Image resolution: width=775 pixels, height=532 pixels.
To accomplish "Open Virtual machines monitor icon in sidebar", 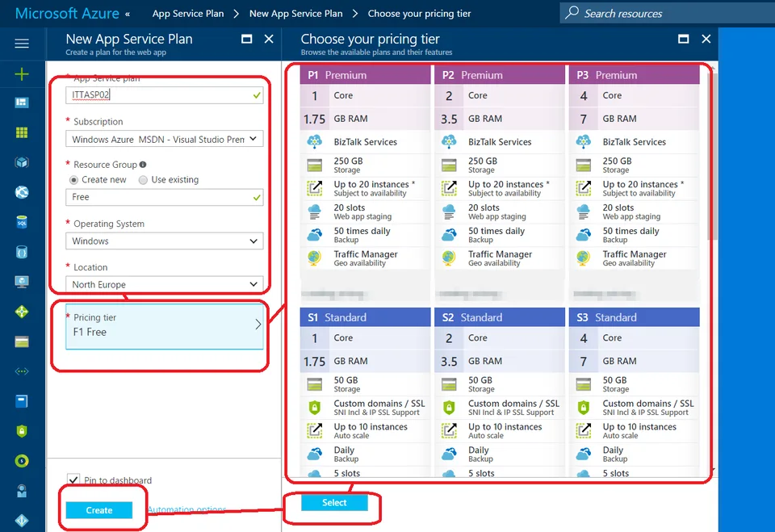I will (22, 282).
